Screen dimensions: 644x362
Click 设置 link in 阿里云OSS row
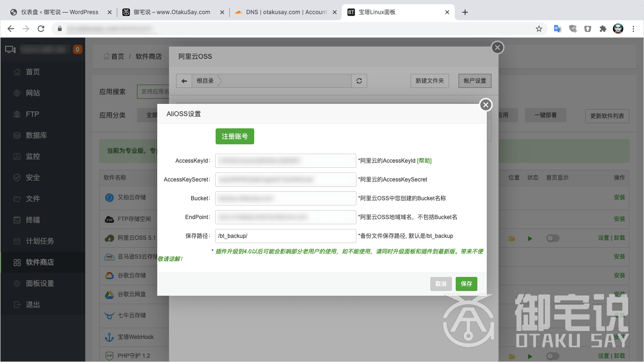click(x=604, y=238)
